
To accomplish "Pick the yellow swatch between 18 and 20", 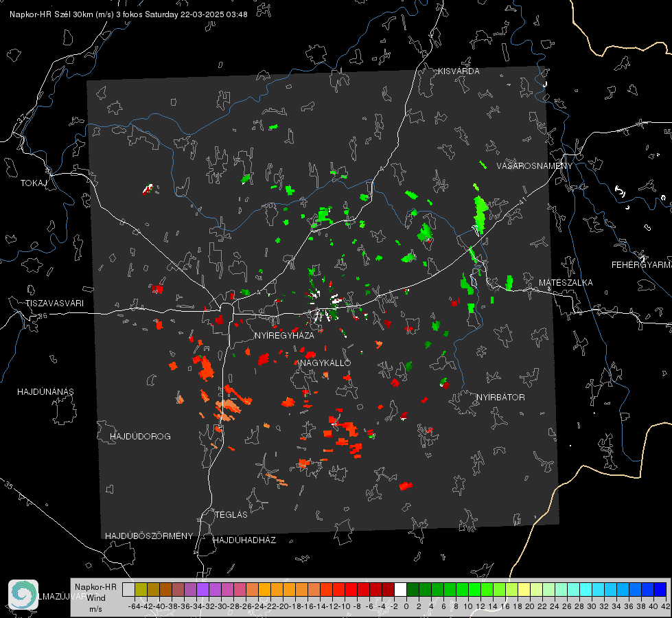I will [524, 589].
